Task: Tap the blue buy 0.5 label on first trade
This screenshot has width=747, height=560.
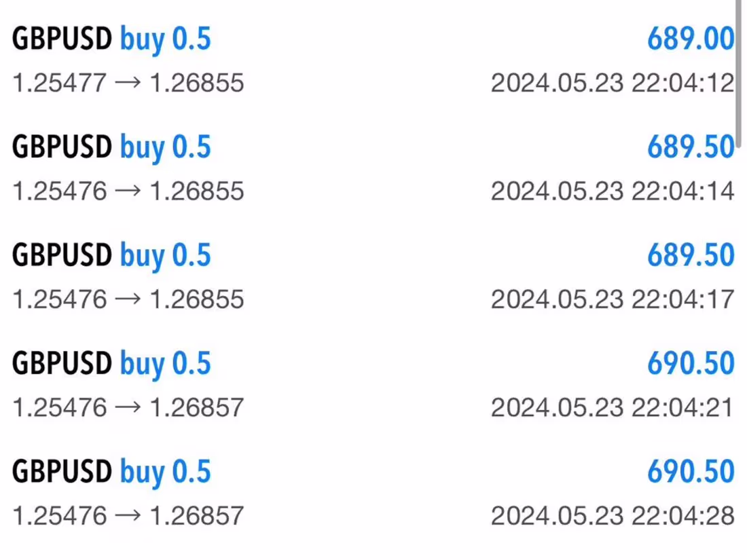Action: pos(166,39)
